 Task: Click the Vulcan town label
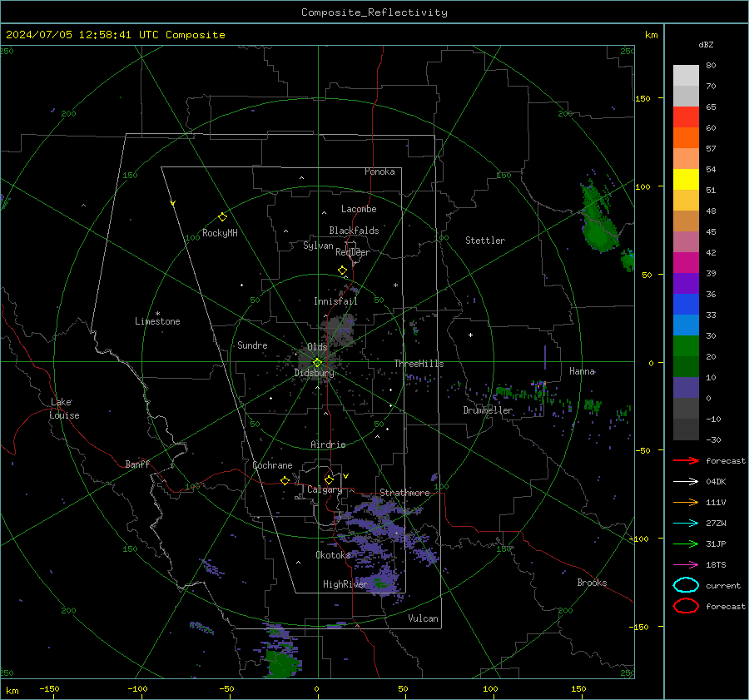coord(423,618)
